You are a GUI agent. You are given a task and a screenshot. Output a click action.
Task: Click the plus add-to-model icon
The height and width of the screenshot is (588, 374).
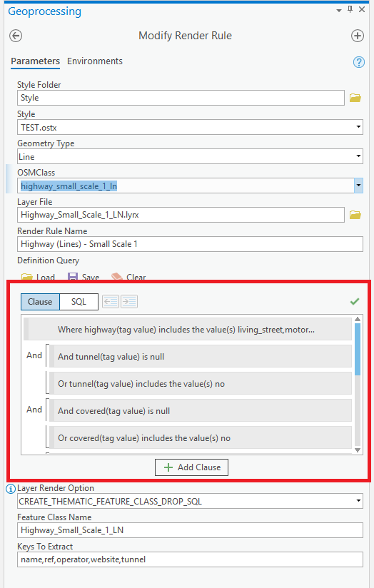click(357, 36)
